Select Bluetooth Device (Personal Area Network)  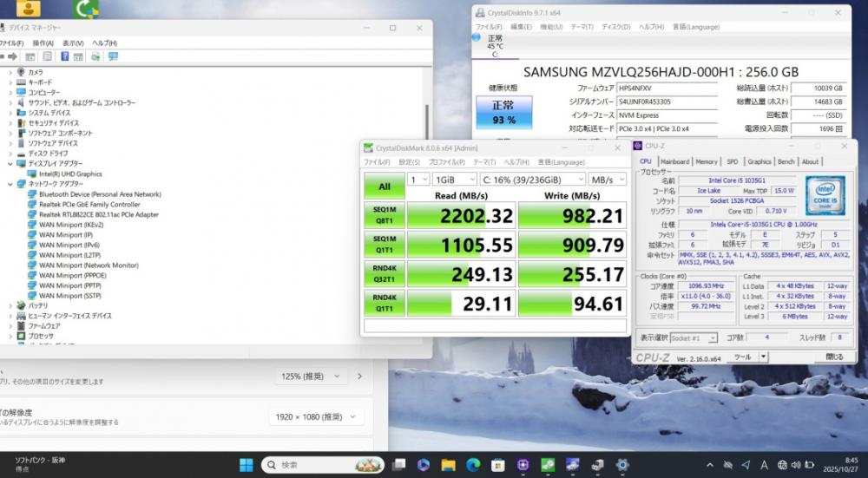100,194
